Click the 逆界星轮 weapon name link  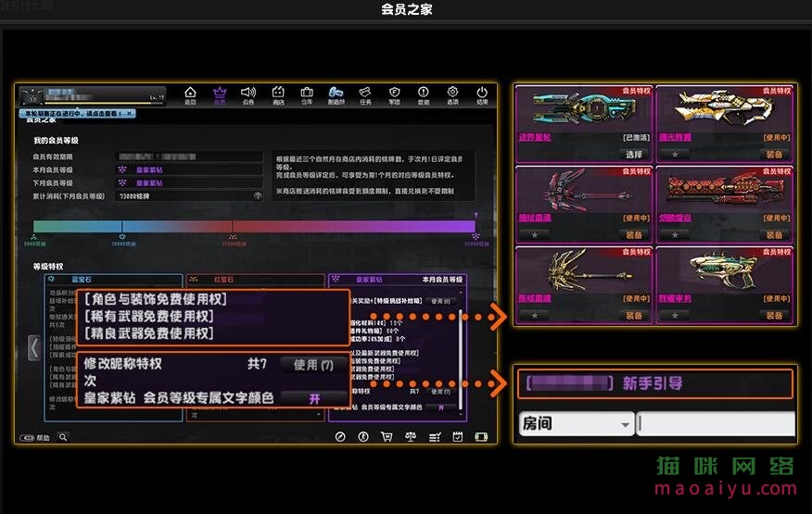(x=535, y=138)
